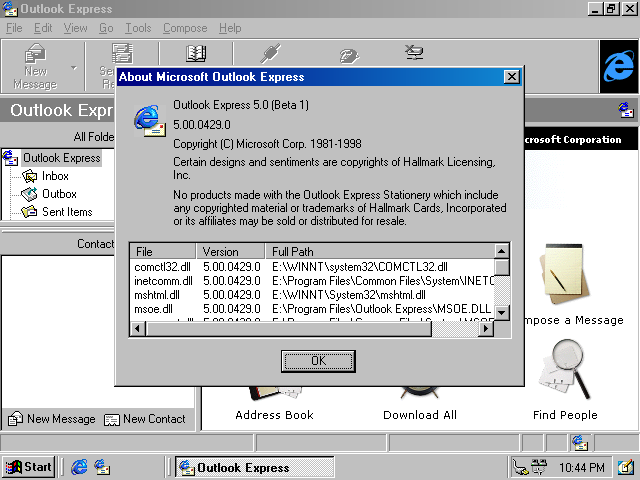This screenshot has height=480, width=640.
Task: Close the About Microsoft Outlook Express dialog
Action: [511, 77]
